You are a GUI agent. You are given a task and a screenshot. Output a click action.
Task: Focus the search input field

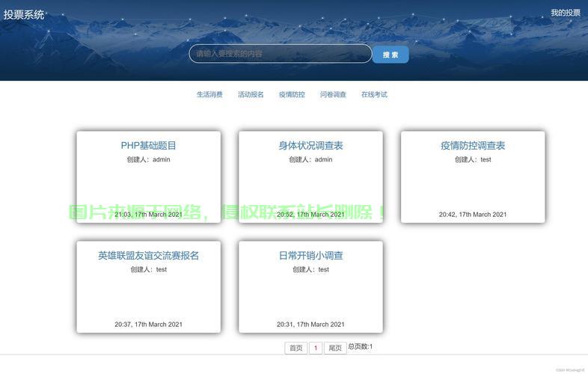pyautogui.click(x=280, y=54)
